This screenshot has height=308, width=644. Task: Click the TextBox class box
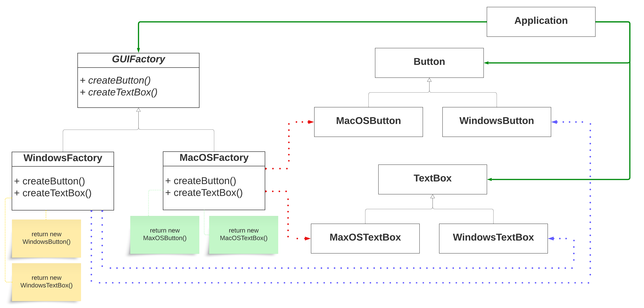click(x=432, y=179)
